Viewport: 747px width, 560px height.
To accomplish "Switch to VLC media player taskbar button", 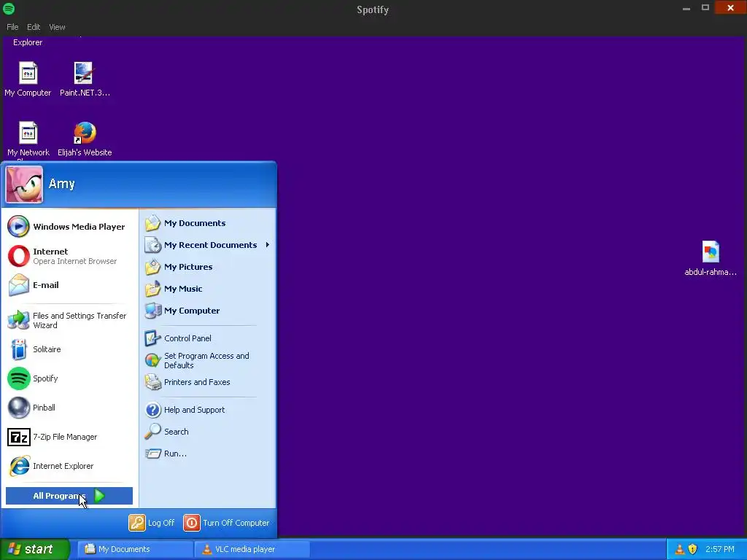I will [x=252, y=549].
